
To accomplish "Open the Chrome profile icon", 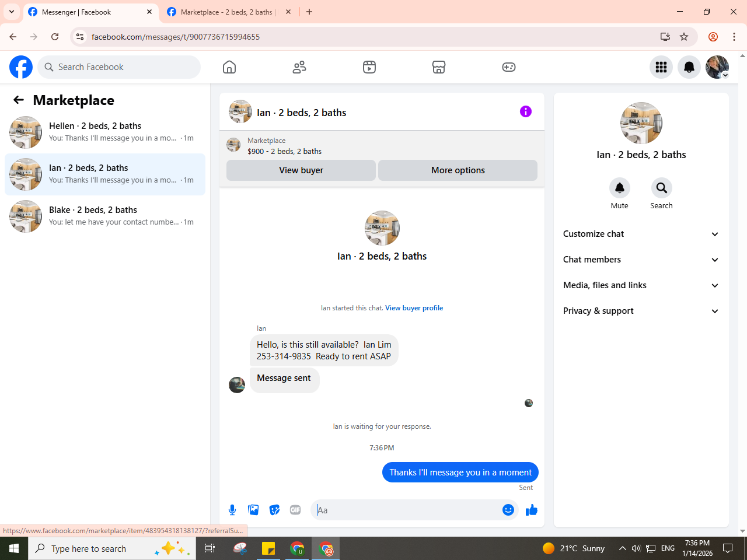I will coord(713,37).
